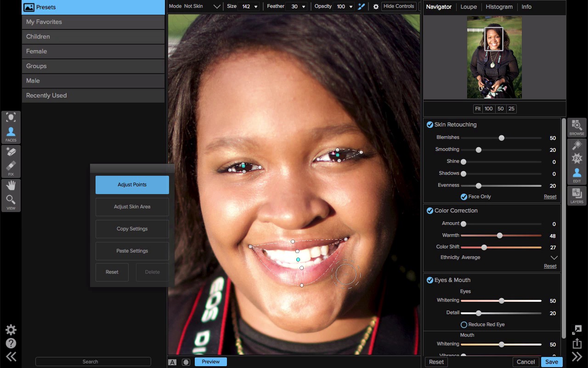Screen dimensions: 588x368
Task: Open preferences gear at bottom left
Action: point(11,330)
